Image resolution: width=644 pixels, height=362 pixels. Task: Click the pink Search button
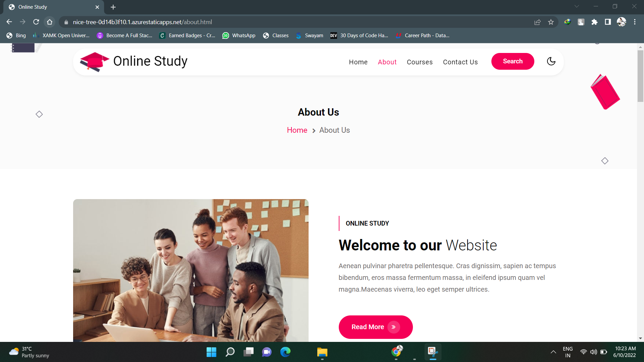[513, 61]
